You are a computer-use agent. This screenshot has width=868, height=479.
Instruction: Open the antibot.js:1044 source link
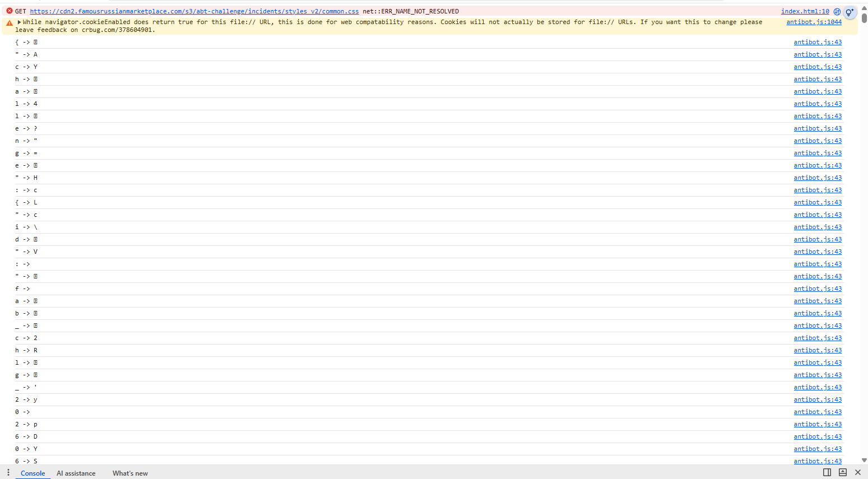tap(814, 22)
